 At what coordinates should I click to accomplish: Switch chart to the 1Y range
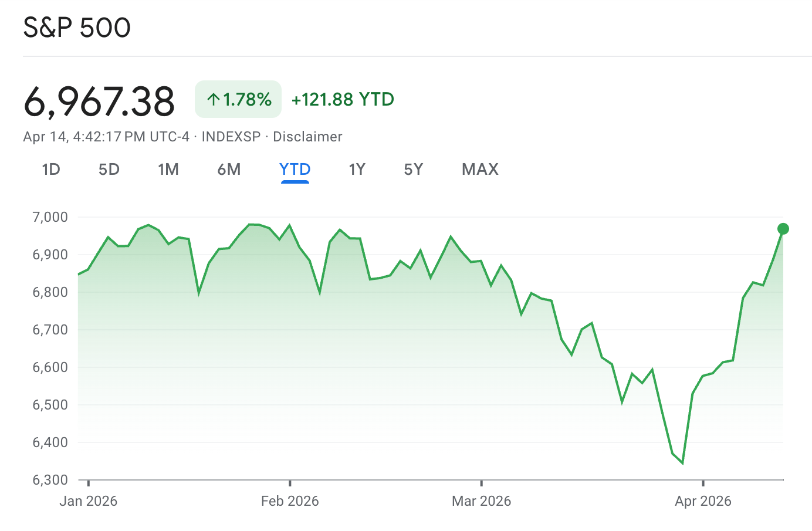click(357, 170)
